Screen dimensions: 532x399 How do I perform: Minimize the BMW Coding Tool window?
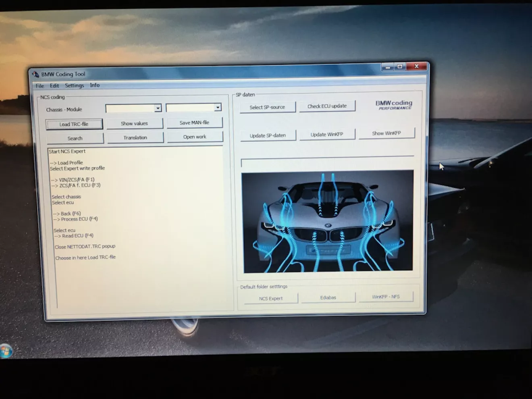(x=387, y=67)
